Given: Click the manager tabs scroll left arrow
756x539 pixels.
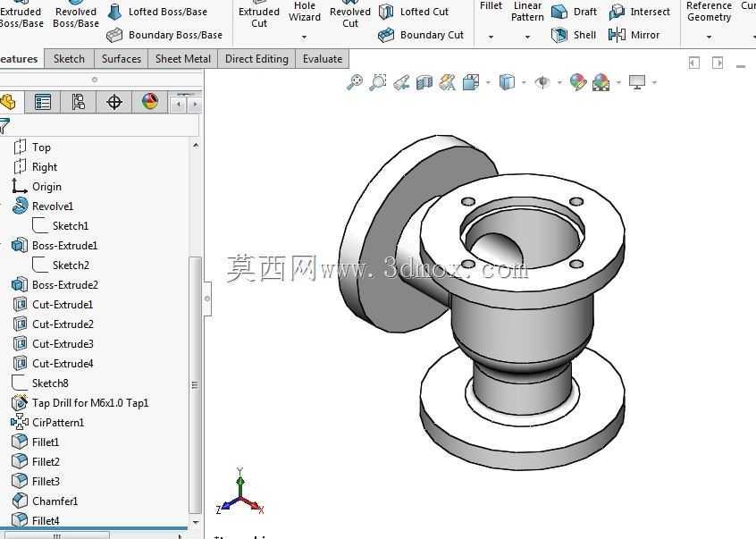Looking at the screenshot, I should coord(179,104).
